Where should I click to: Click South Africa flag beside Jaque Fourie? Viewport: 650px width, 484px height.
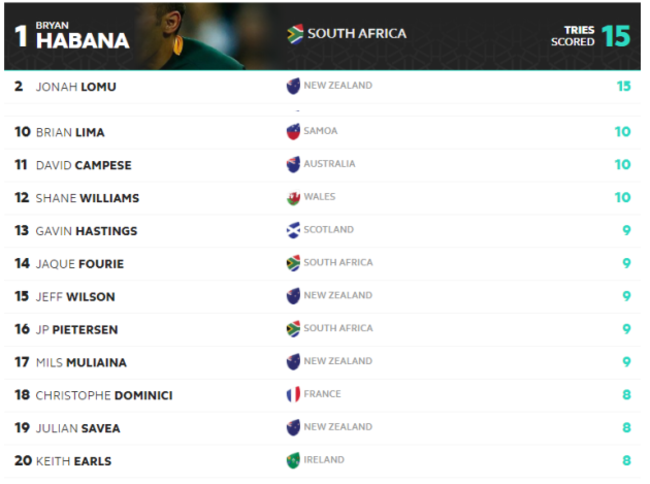click(x=293, y=264)
